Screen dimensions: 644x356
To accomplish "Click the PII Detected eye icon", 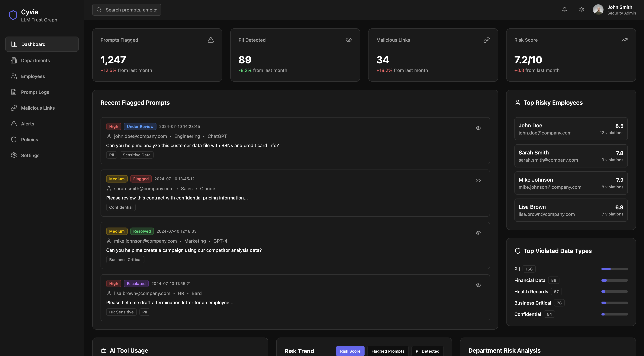I will [349, 40].
